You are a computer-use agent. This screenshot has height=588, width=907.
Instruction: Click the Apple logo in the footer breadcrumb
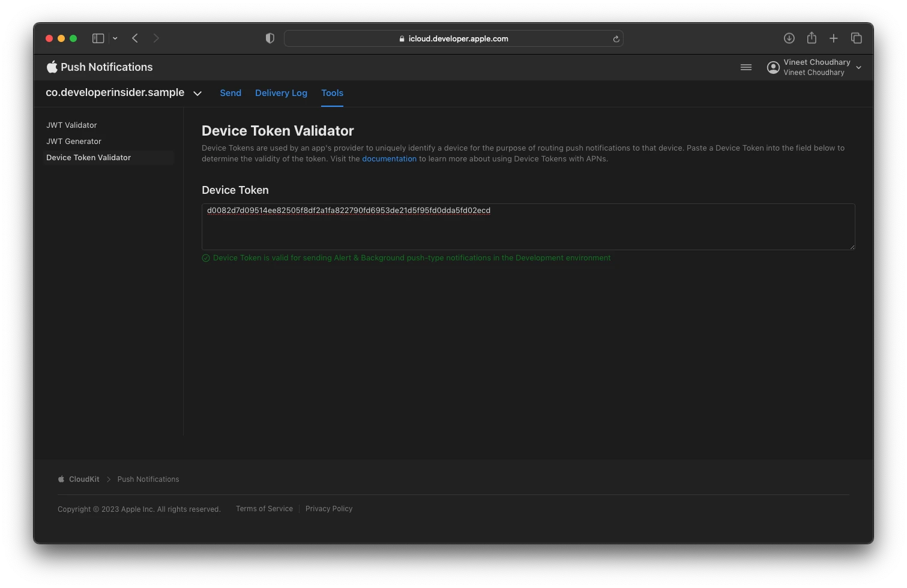tap(61, 479)
